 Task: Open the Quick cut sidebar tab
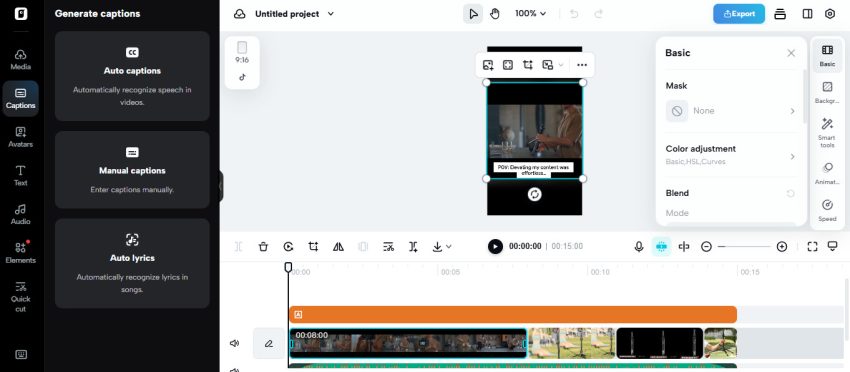[x=21, y=297]
